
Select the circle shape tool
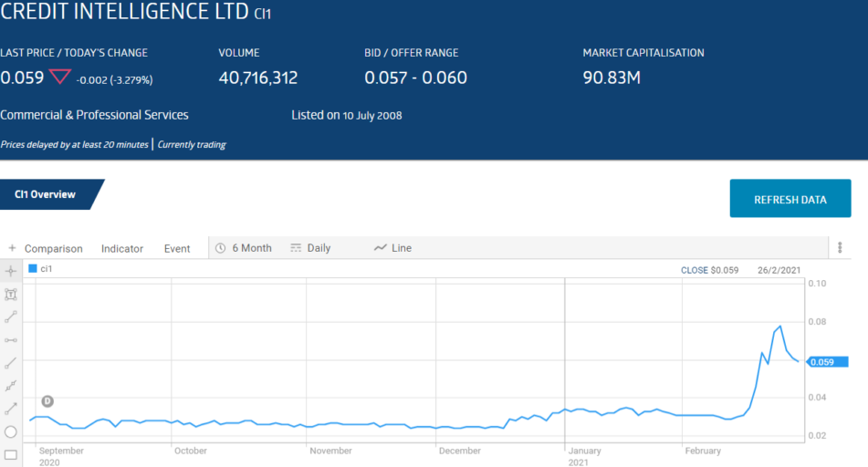11,432
